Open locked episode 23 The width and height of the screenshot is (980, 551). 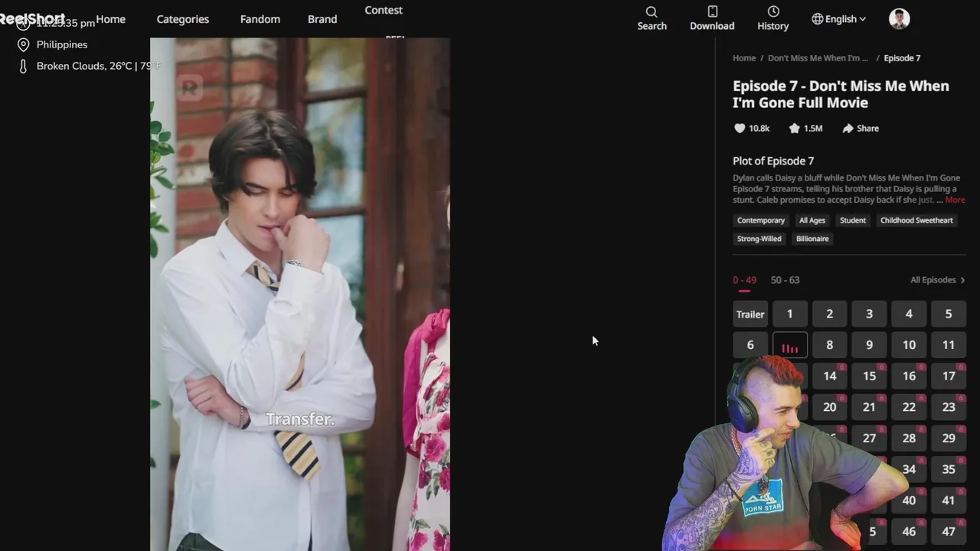(x=948, y=407)
